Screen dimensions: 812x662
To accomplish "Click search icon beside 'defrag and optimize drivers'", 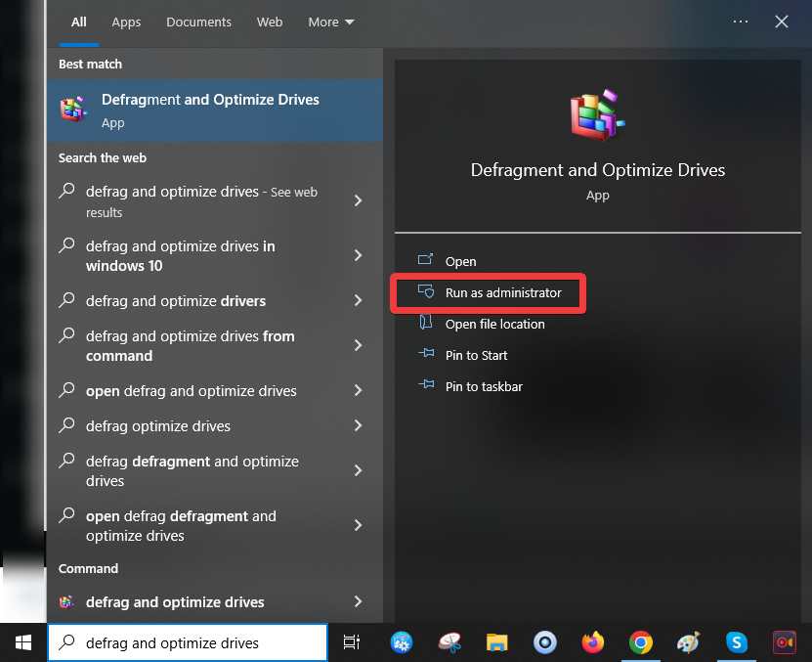I will 66,299.
